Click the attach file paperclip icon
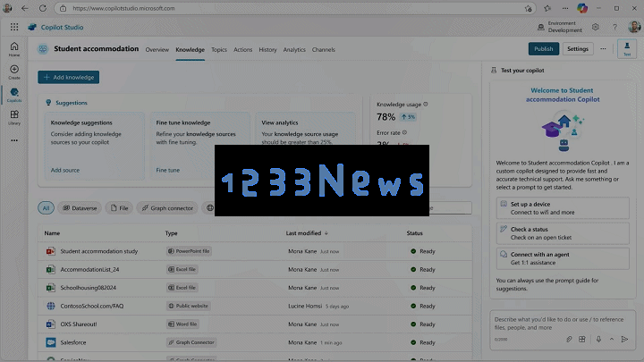The width and height of the screenshot is (644, 362). 569,339
